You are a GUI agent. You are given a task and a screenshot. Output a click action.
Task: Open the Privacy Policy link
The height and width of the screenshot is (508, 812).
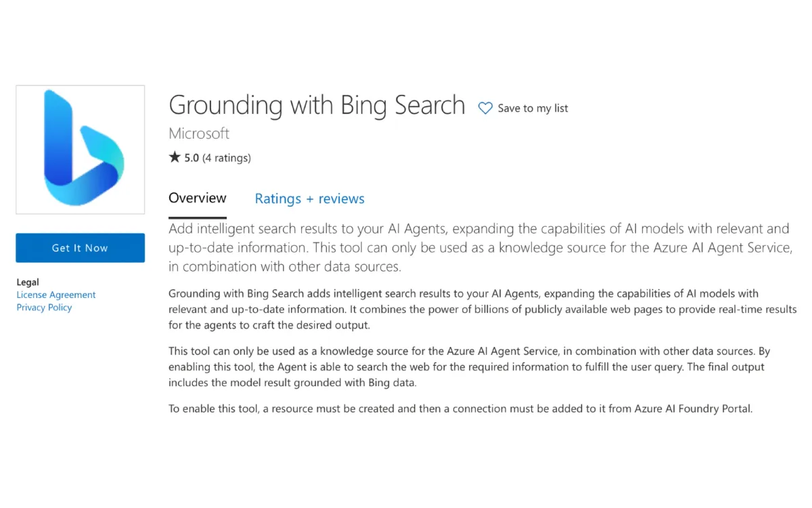(x=44, y=307)
